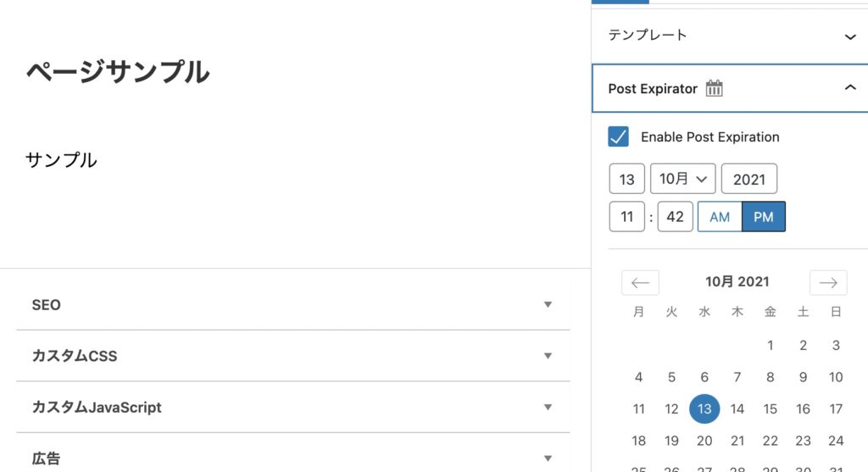Select the 13th in the calendar

pos(704,408)
